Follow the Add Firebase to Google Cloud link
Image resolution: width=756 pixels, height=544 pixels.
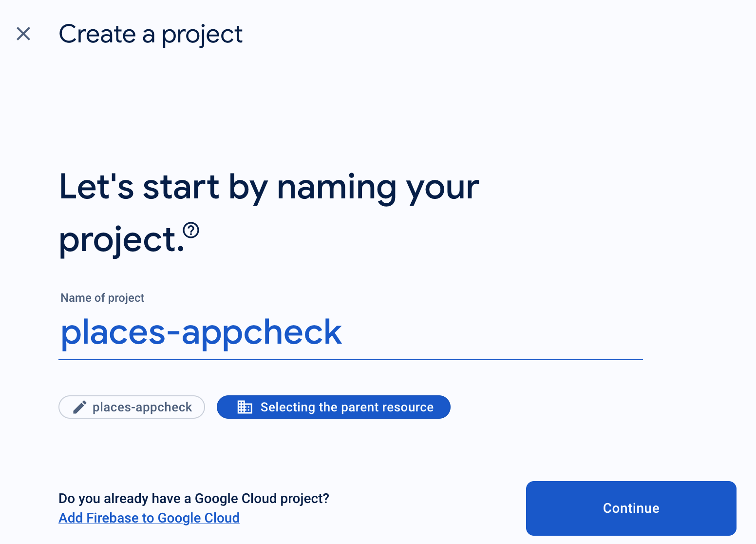pyautogui.click(x=149, y=518)
